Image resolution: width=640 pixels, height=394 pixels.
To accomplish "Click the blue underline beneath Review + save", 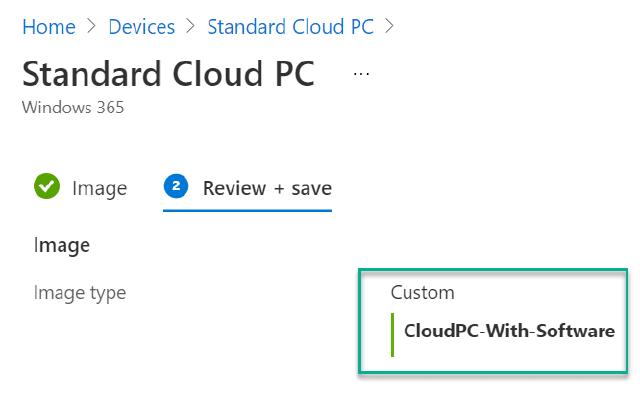I will tap(247, 211).
